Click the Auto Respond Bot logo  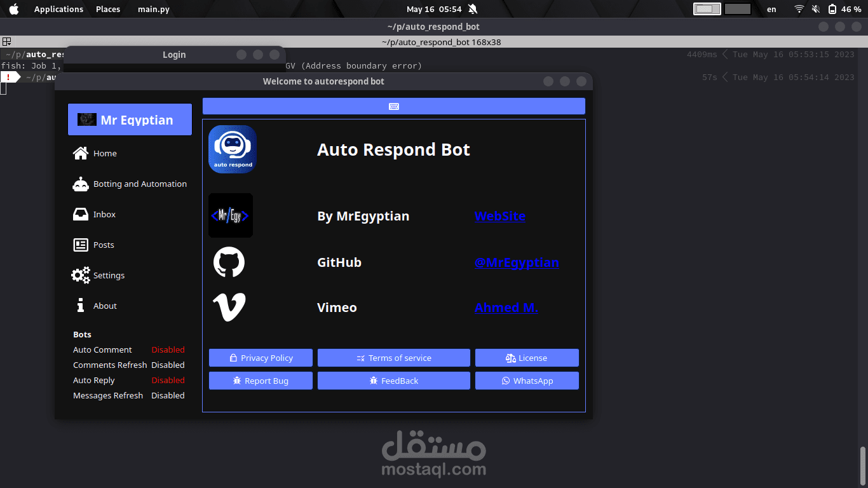point(233,149)
